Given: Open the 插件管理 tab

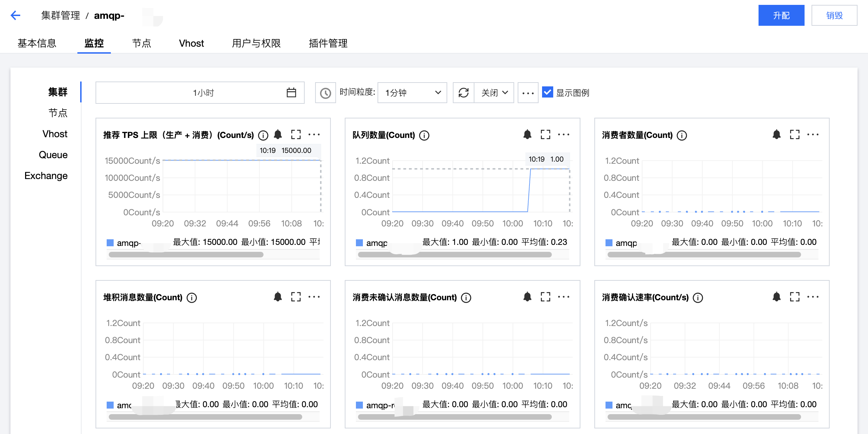Looking at the screenshot, I should click(328, 43).
